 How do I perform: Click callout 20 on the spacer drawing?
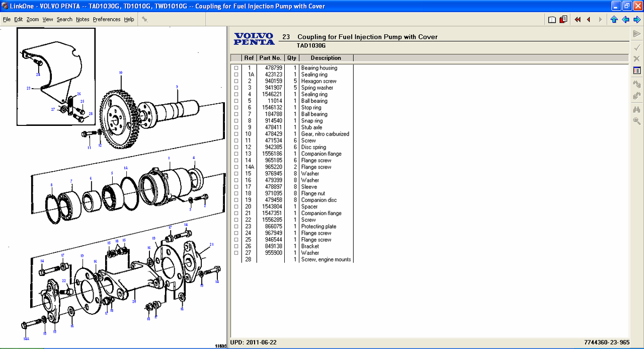(x=134, y=302)
